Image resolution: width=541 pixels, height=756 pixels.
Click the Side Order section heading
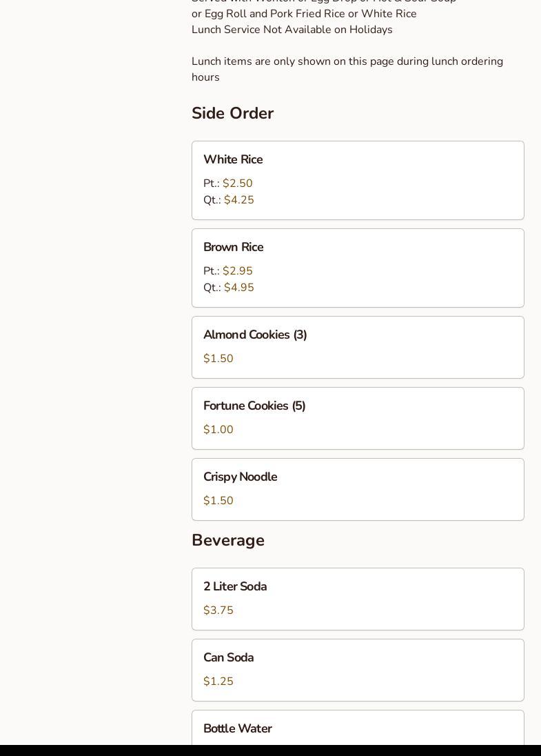click(x=232, y=113)
